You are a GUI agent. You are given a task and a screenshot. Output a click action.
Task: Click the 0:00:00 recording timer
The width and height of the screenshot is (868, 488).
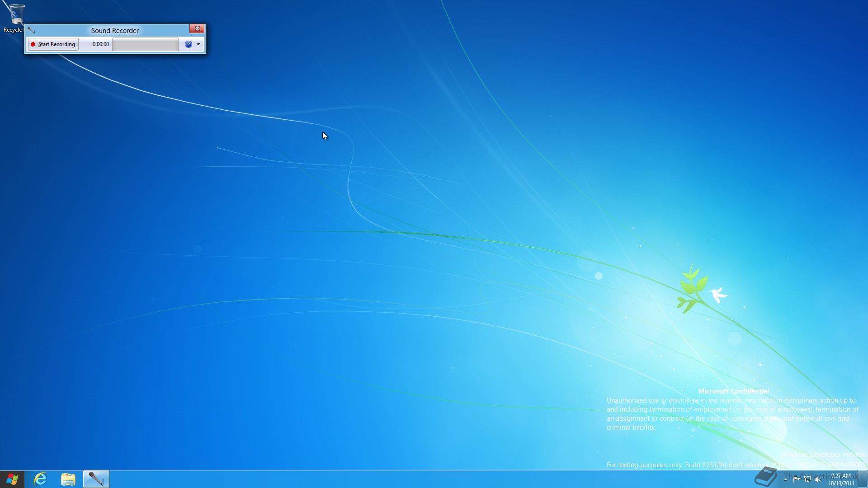coord(100,44)
